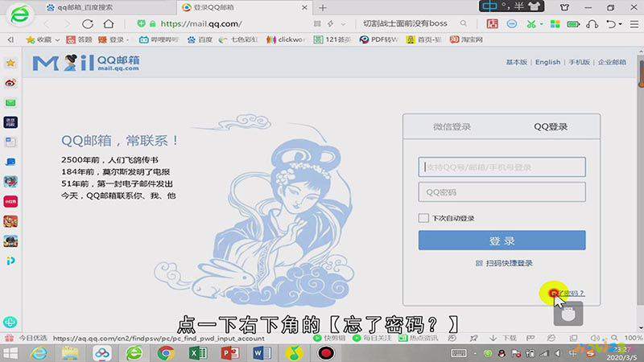The width and height of the screenshot is (644, 362).
Task: Open the browser hamburger menu
Action: tap(634, 24)
